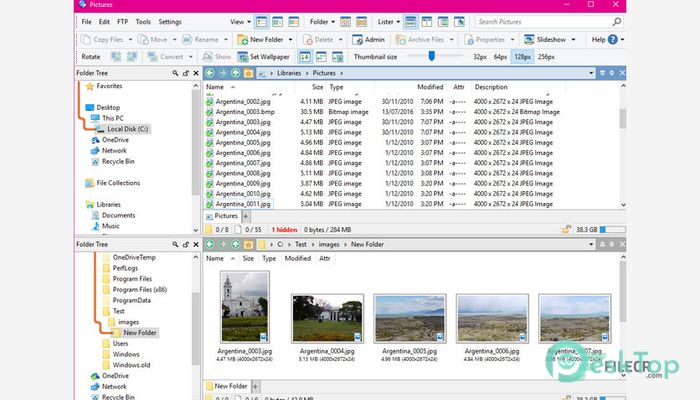Start the Slideshow

(545, 40)
